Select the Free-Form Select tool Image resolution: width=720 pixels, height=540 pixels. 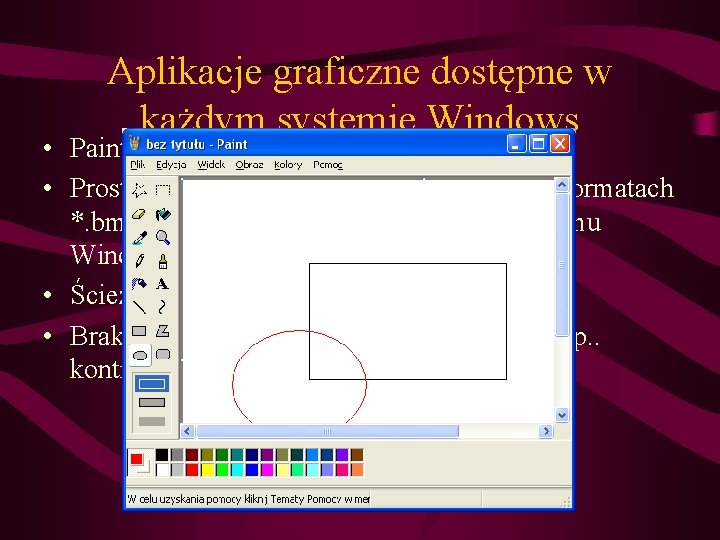[140, 190]
